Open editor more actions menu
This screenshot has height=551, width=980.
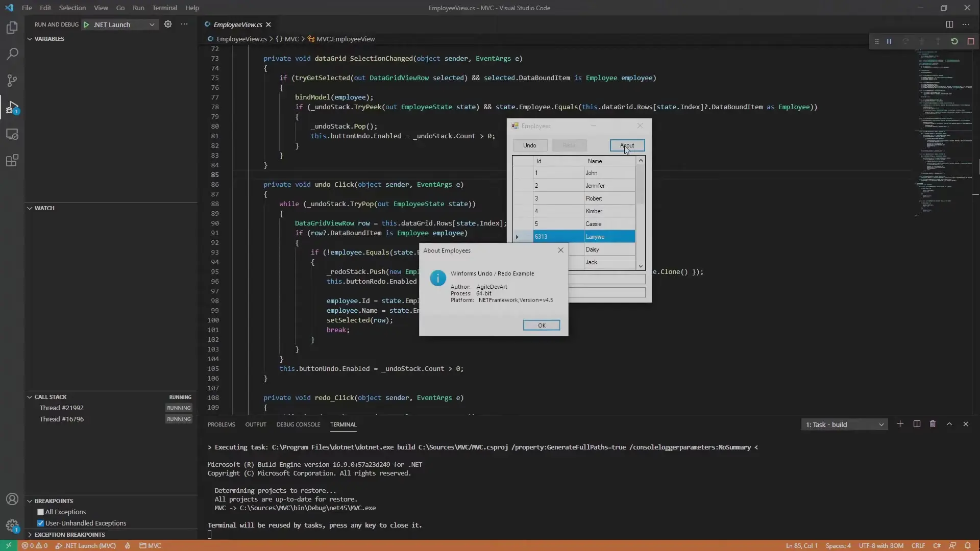coord(966,24)
